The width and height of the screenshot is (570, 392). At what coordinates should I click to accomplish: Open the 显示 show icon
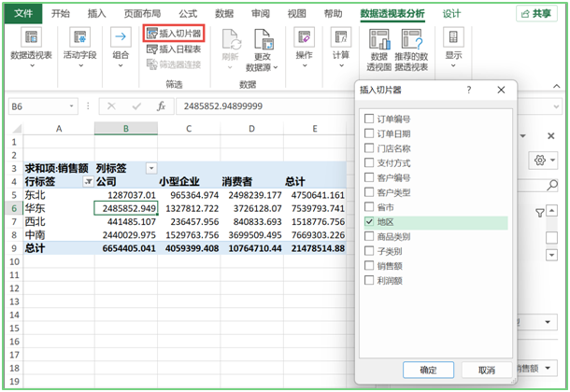453,37
